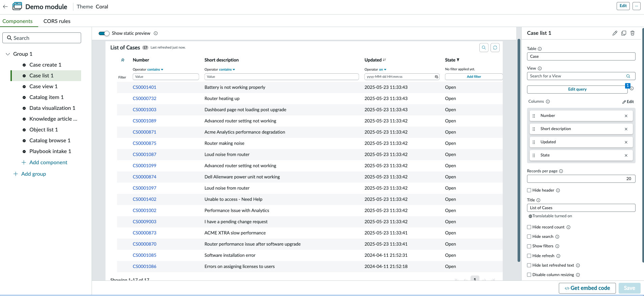The height and width of the screenshot is (296, 644).
Task: Rename Case list 1 with pencil icon
Action: click(615, 33)
